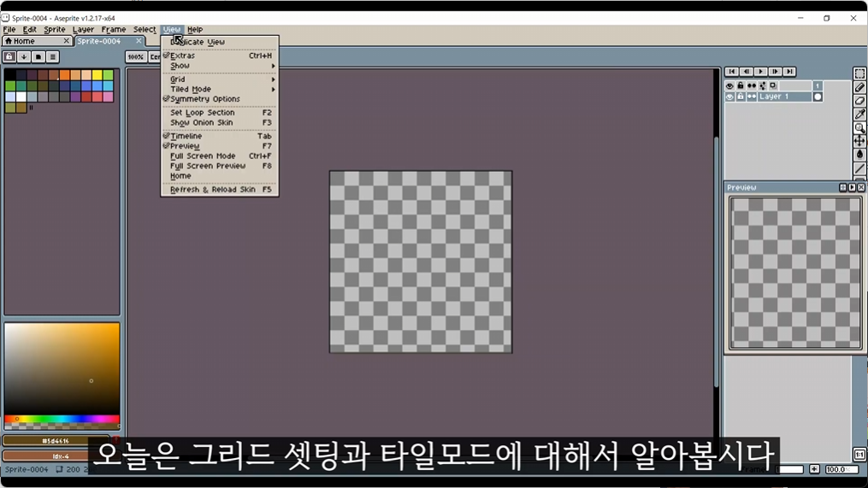Open the Help menu
868x488 pixels.
click(195, 29)
